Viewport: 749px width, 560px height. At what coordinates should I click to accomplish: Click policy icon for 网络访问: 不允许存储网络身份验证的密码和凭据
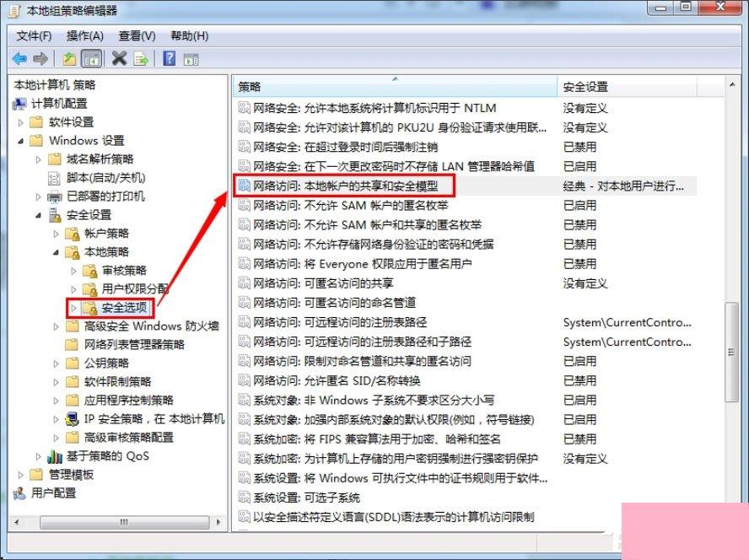point(244,245)
